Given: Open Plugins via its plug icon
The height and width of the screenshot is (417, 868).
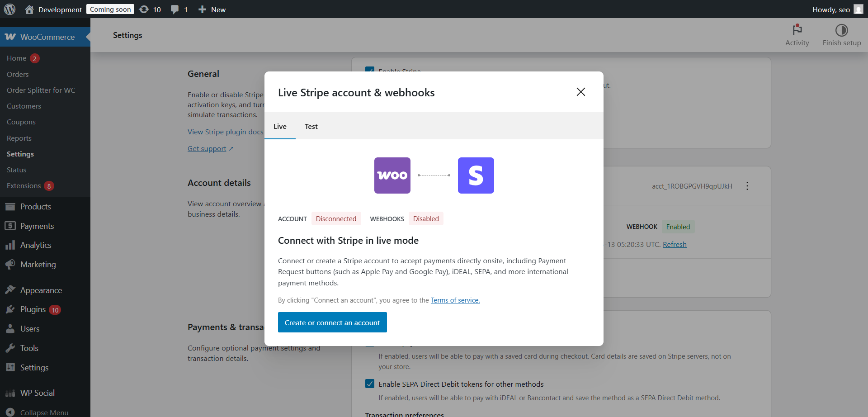Looking at the screenshot, I should [10, 309].
